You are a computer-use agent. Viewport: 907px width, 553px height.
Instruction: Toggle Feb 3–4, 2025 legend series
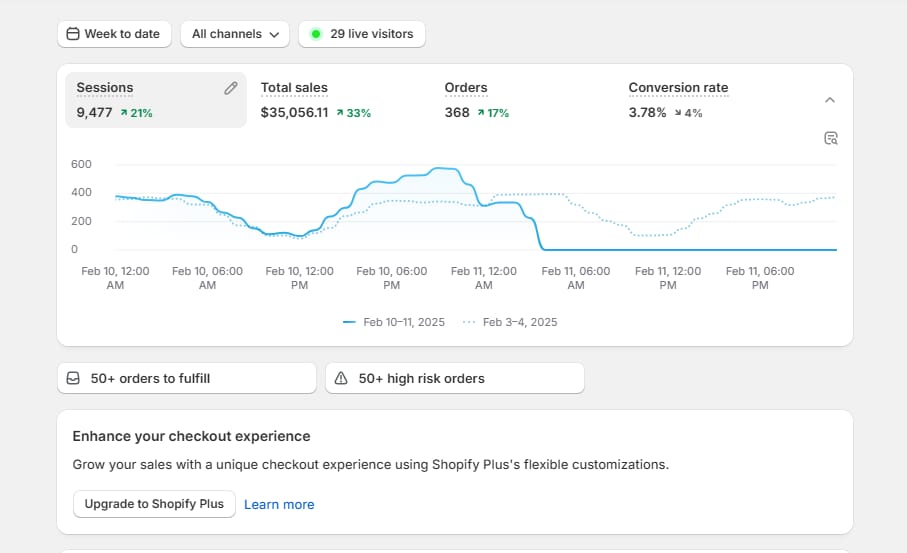pyautogui.click(x=510, y=322)
